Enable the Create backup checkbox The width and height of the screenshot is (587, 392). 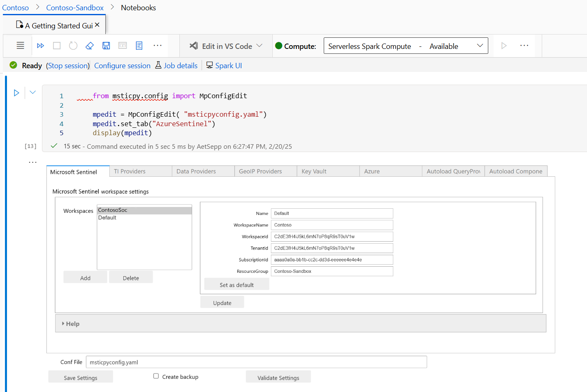coord(156,376)
